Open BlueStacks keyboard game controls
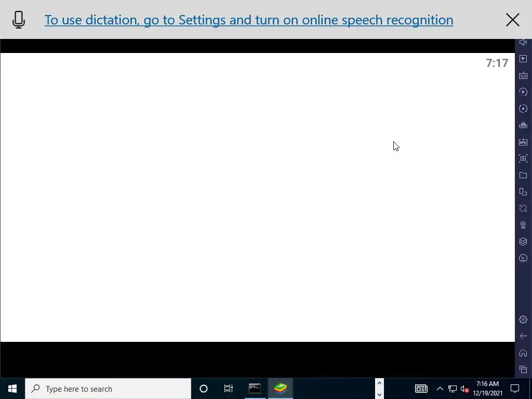 523,75
